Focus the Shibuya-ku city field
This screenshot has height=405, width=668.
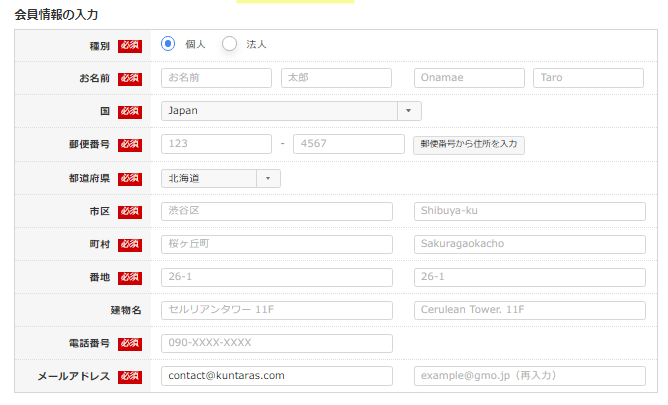point(529,211)
